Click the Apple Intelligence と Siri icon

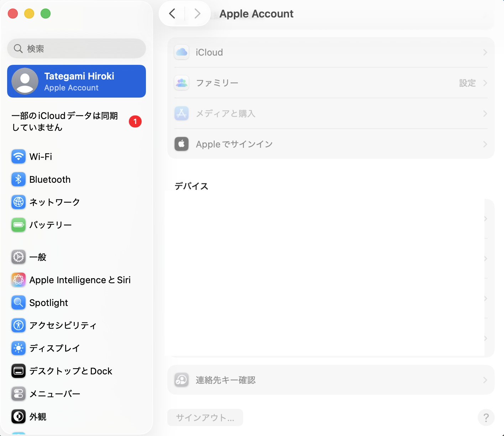pyautogui.click(x=19, y=280)
